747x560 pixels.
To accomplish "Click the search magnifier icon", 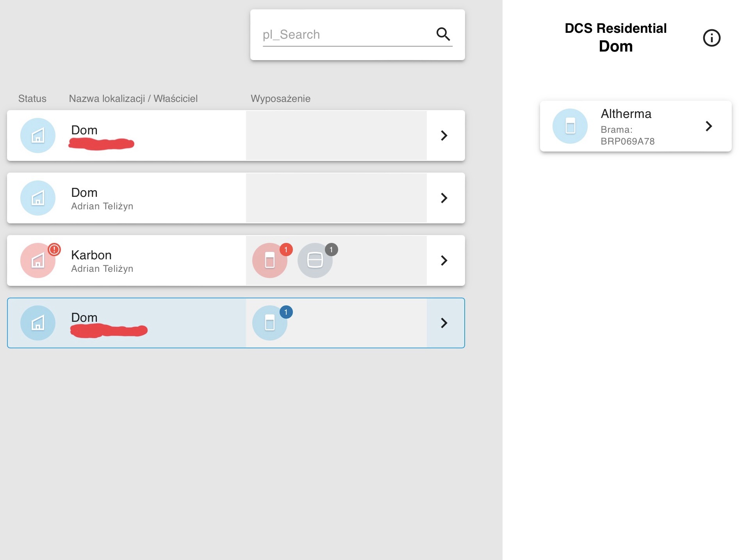I will [443, 34].
